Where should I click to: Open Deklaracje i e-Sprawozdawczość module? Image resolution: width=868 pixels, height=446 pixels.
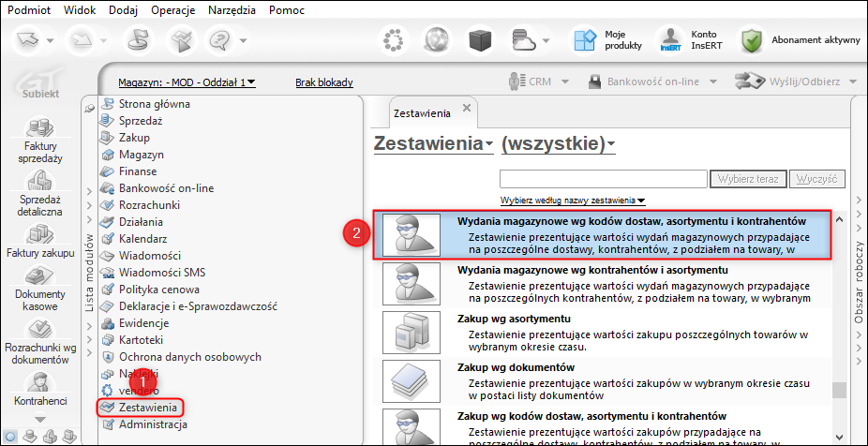[198, 306]
